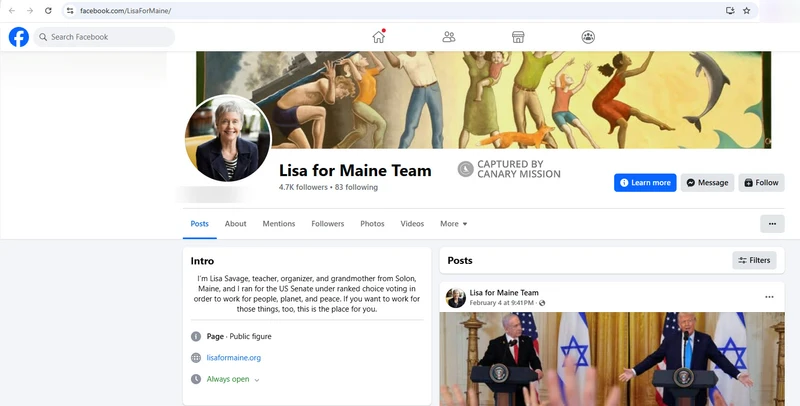The image size is (800, 406).
Task: Go back with the browser back arrow
Action: (x=12, y=11)
